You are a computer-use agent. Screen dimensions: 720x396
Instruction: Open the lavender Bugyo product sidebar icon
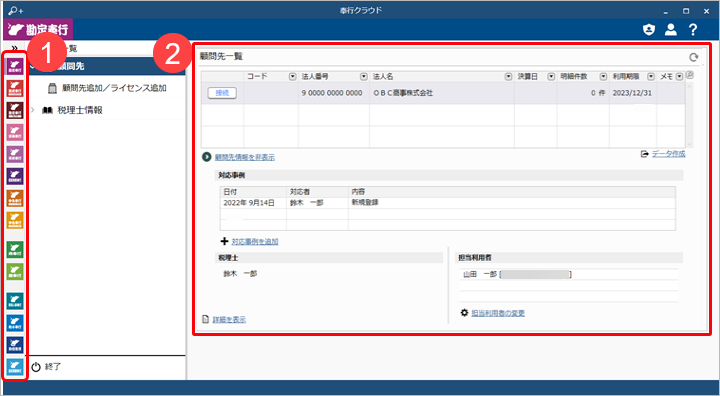(x=16, y=154)
